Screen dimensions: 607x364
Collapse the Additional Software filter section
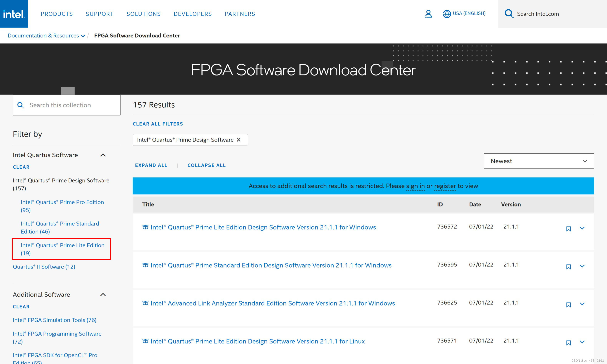[103, 295]
